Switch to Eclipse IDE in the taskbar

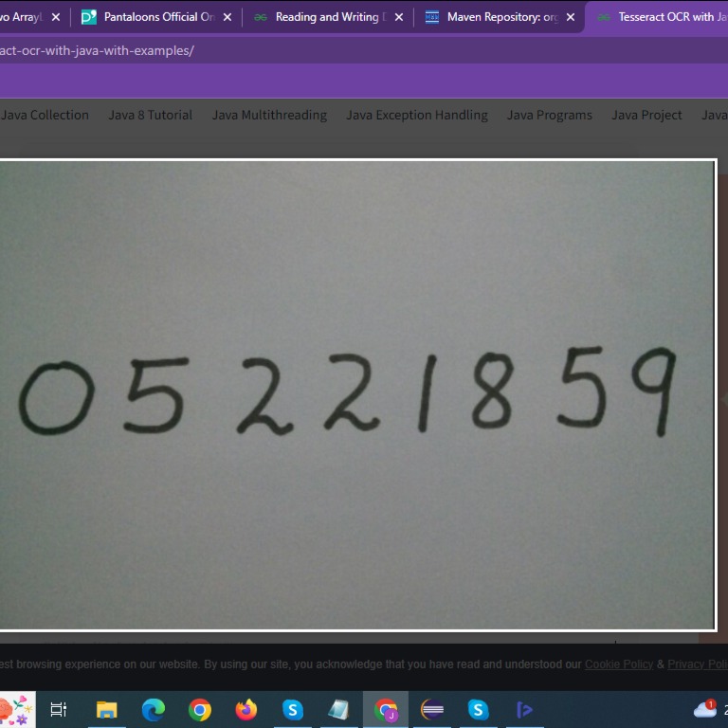click(x=432, y=709)
